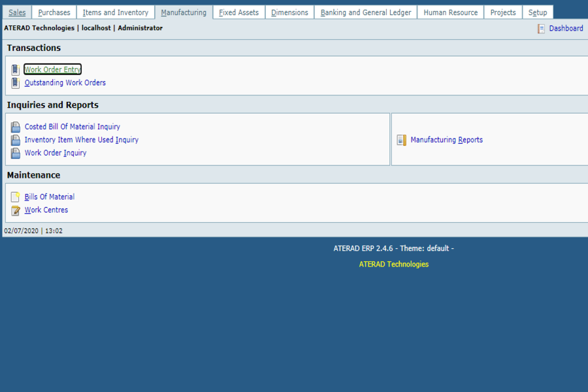
Task: Click the icon next to Inventory Item Where Used Inquiry
Action: [x=16, y=140]
